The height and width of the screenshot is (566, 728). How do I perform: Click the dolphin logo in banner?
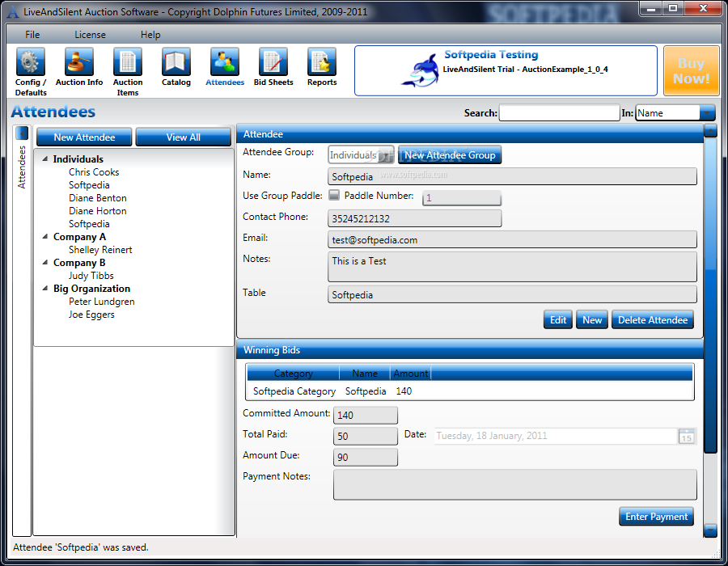(421, 71)
